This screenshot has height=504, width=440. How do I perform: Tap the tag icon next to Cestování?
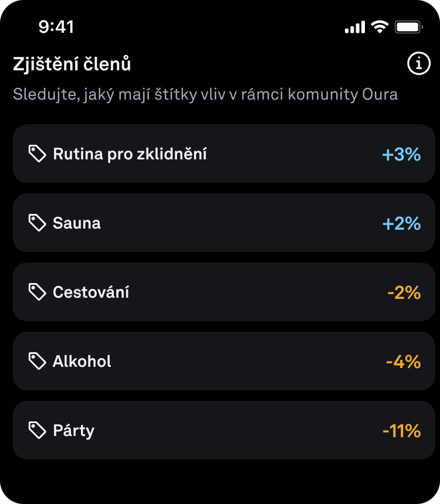point(38,292)
